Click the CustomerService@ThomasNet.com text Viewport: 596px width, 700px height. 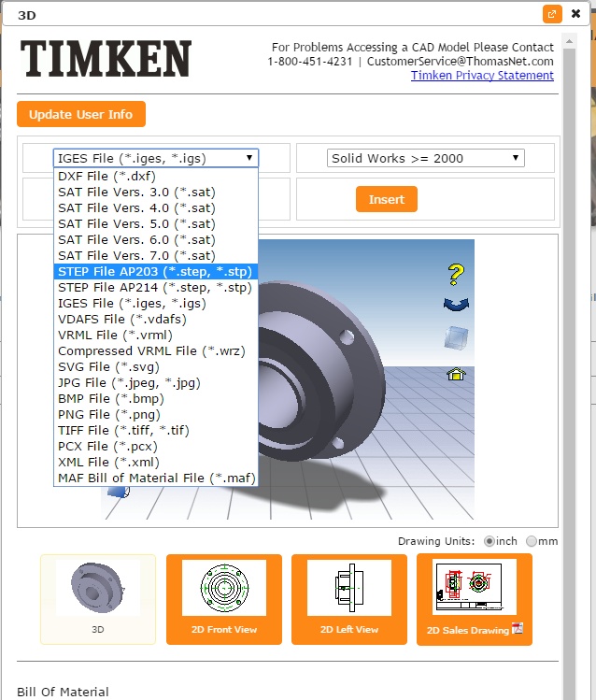460,61
